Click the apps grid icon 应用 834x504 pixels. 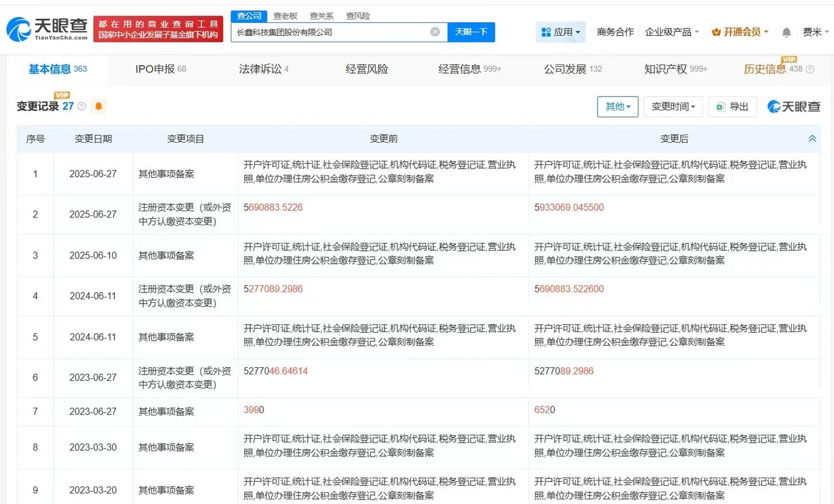(x=560, y=32)
